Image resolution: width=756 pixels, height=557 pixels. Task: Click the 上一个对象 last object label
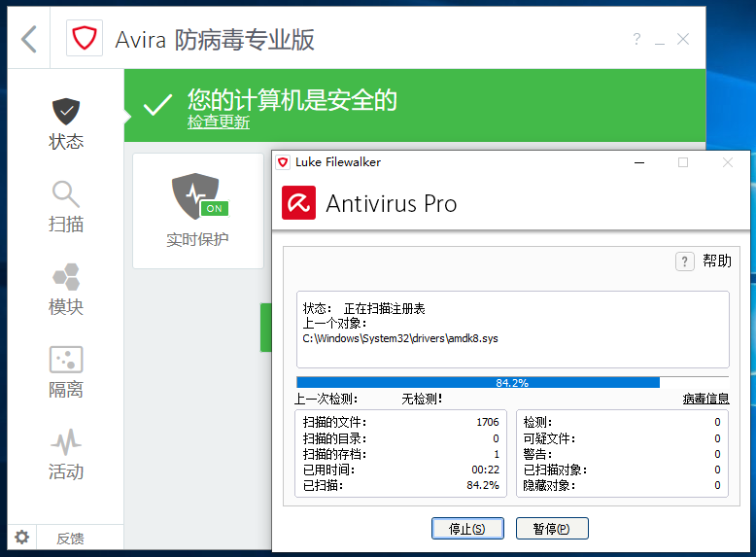[334, 323]
